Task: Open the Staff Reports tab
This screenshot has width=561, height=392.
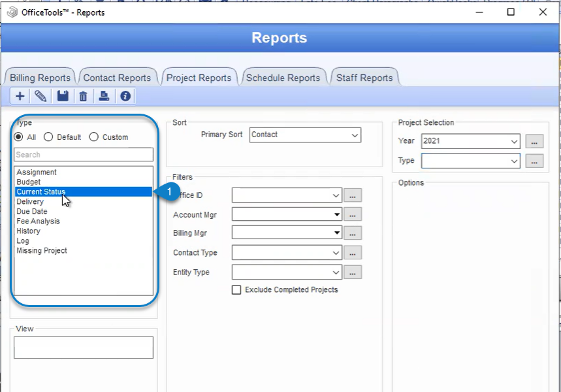Action: pyautogui.click(x=364, y=78)
